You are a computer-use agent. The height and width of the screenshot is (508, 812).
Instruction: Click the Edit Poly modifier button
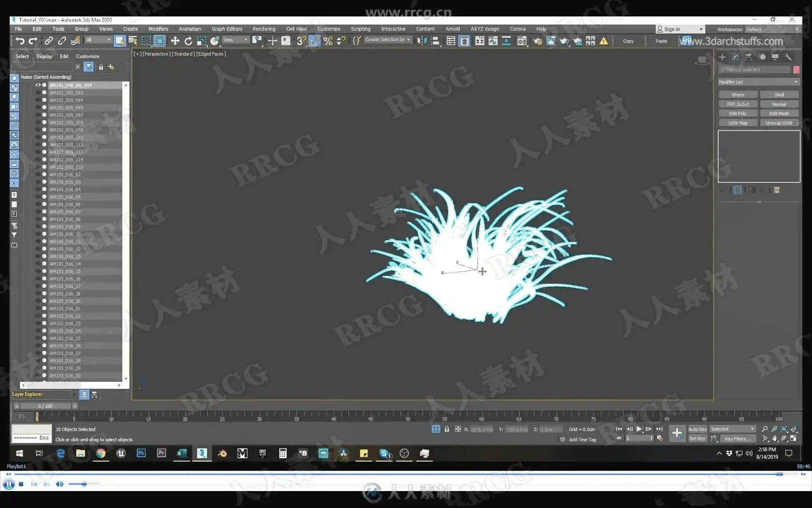coord(738,114)
